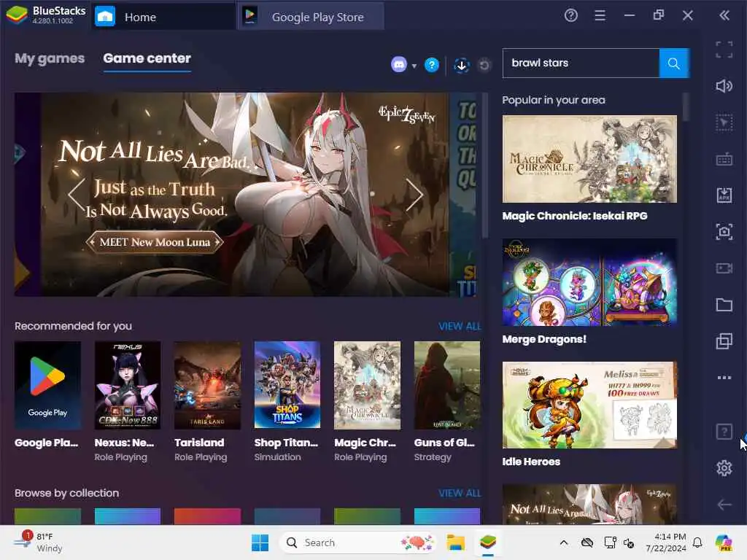747x560 pixels.
Task: Open the Shop Titans thumbnail
Action: pos(287,385)
